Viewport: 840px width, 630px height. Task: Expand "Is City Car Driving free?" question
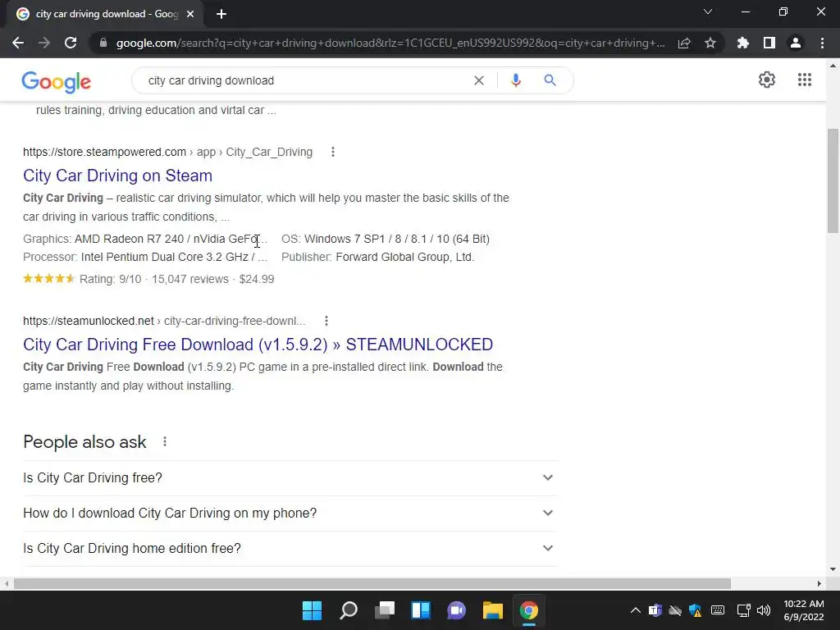(290, 478)
